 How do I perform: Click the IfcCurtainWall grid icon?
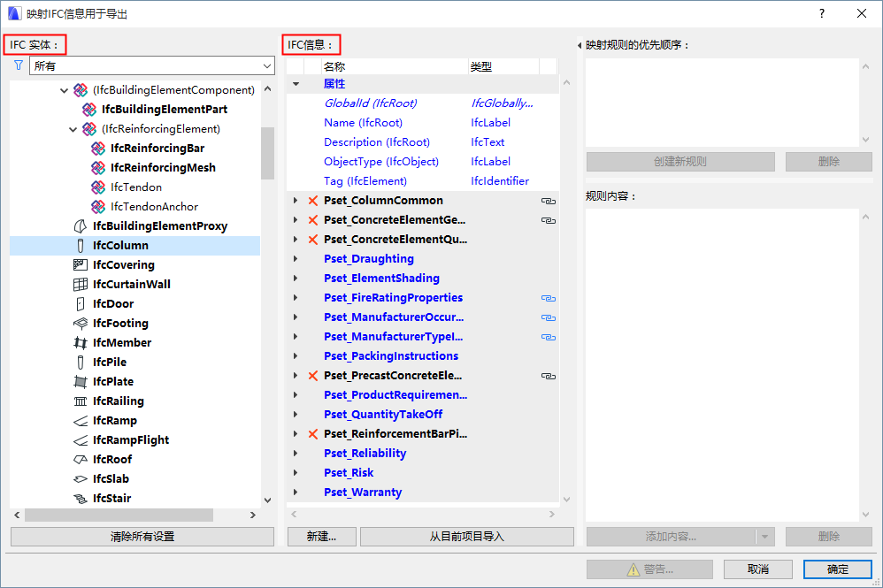pos(81,284)
